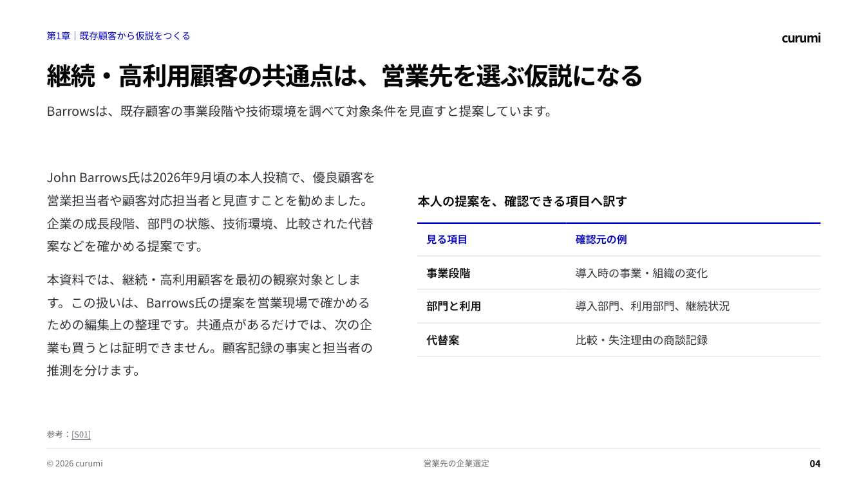The height and width of the screenshot is (487, 868).
Task: Click the cell 導入時の事業・組織の変化
Action: (641, 273)
